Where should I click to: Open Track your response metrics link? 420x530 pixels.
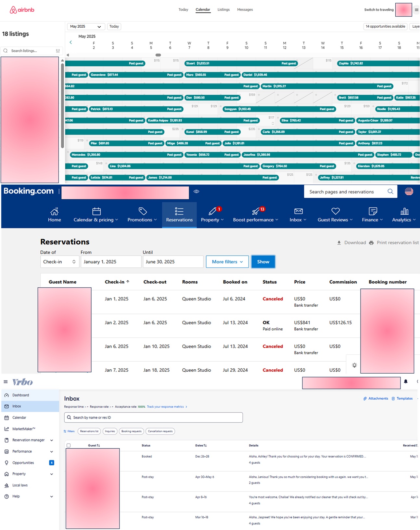[x=167, y=407]
